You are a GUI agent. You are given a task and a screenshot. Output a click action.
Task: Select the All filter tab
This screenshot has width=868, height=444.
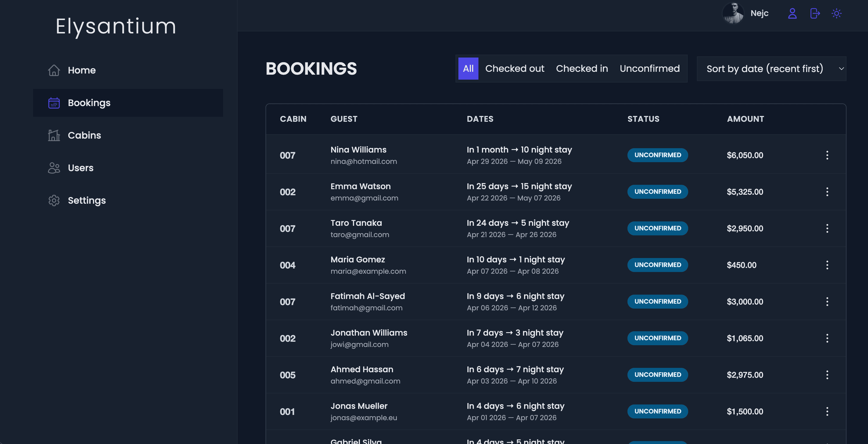click(x=468, y=69)
